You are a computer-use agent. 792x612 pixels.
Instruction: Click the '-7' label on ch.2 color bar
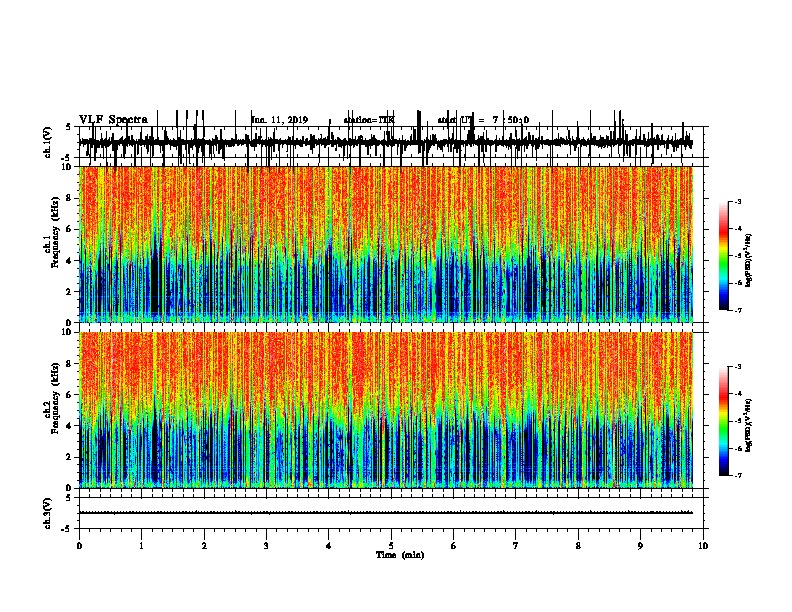click(x=737, y=476)
